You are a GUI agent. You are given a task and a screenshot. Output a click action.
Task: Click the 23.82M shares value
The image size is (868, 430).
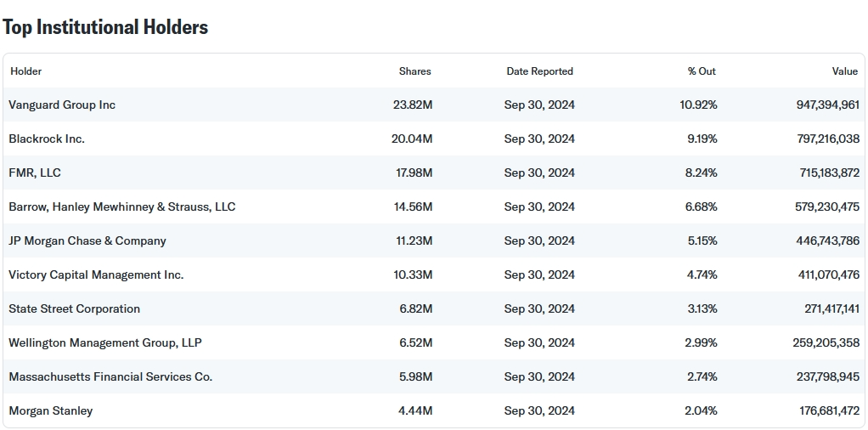tap(413, 105)
